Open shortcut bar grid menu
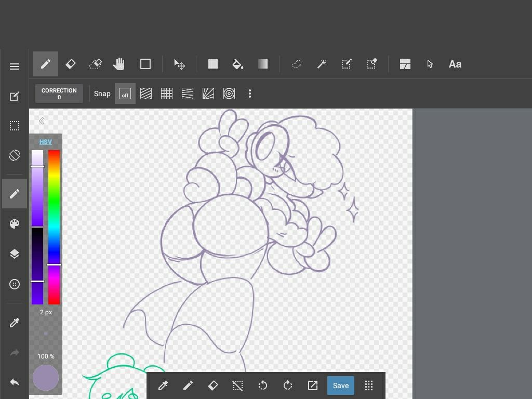The image size is (532, 399). pos(369,385)
